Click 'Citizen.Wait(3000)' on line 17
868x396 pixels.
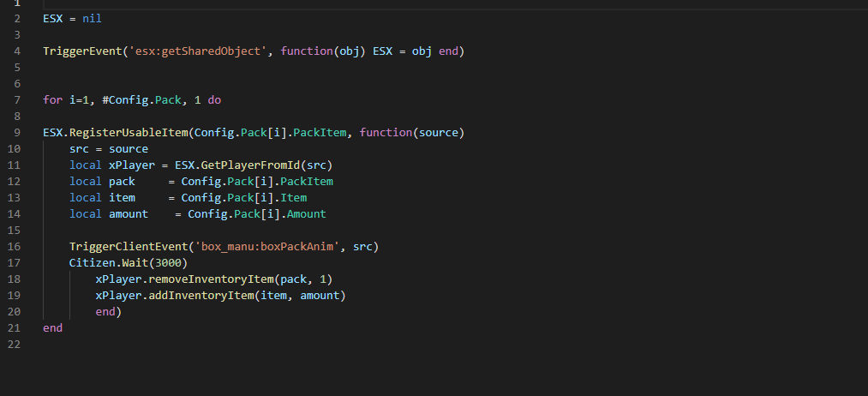(129, 262)
